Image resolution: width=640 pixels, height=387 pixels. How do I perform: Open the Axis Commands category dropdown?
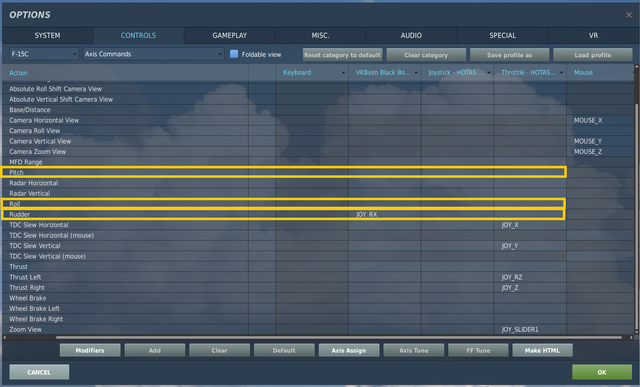[153, 54]
